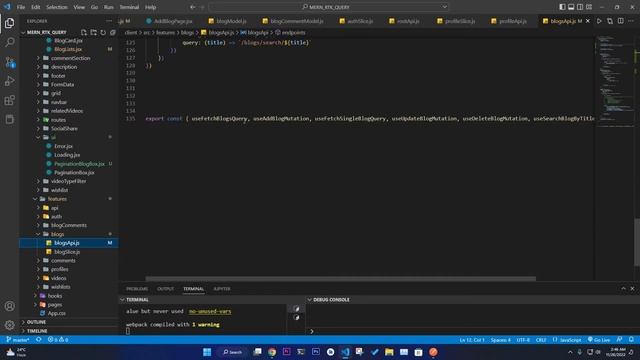Switch to the Problems panel tab
This screenshot has width=640, height=360.
tap(137, 289)
